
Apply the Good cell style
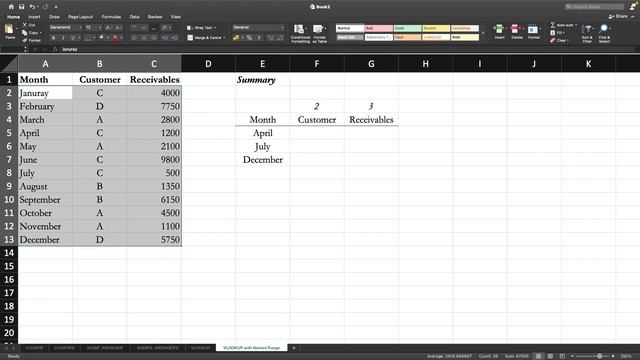407,28
